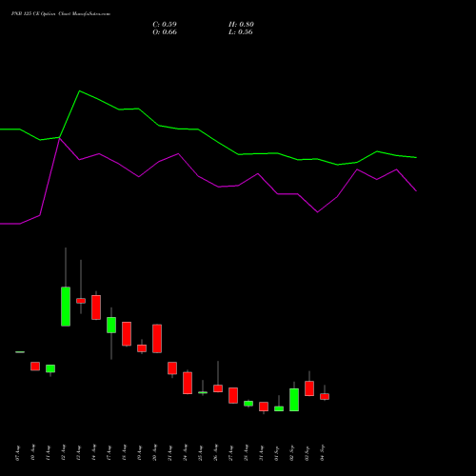Click the 04 Sep date label
The image size is (476, 476).
click(x=323, y=453)
